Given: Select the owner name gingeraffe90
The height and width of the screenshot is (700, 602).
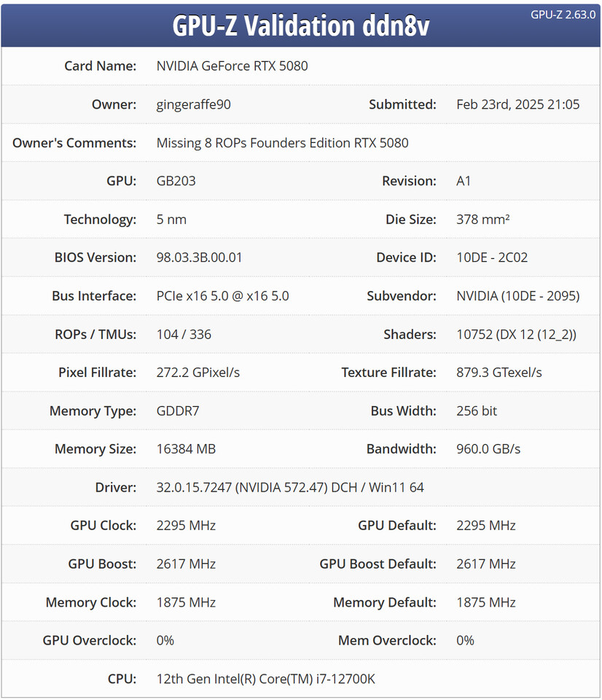Looking at the screenshot, I should point(193,104).
